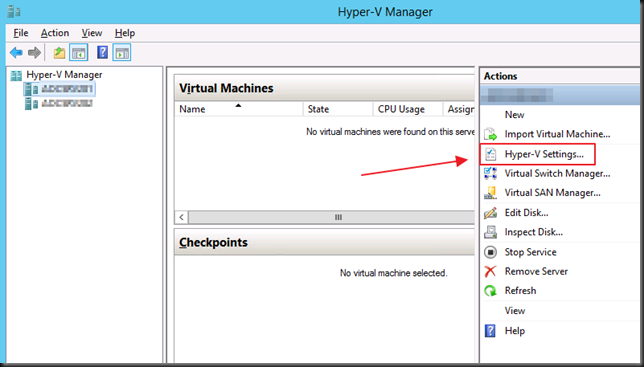Choose Edit Disk... action
The width and height of the screenshot is (644, 367).
pos(526,213)
